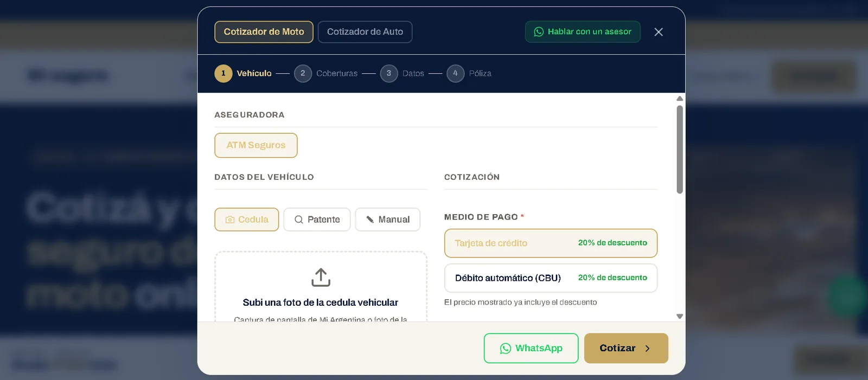Click the Cotizar button
The width and height of the screenshot is (868, 380).
pos(626,348)
